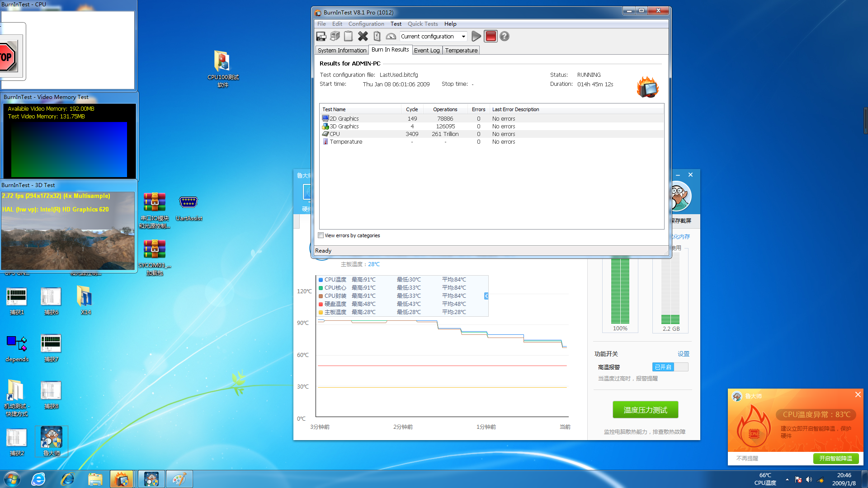868x488 pixels.
Task: Select the CPU row in results table
Action: [335, 134]
